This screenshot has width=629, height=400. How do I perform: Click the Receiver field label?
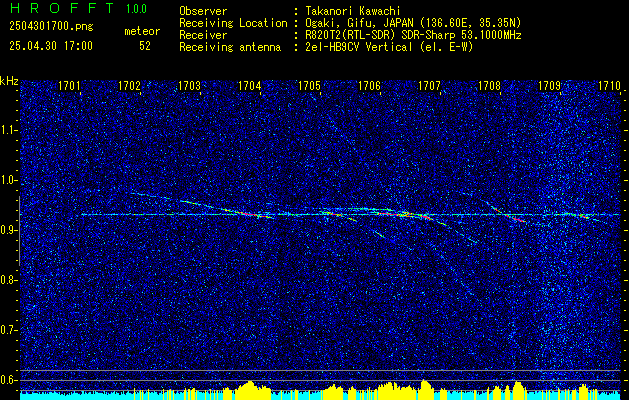tap(203, 35)
